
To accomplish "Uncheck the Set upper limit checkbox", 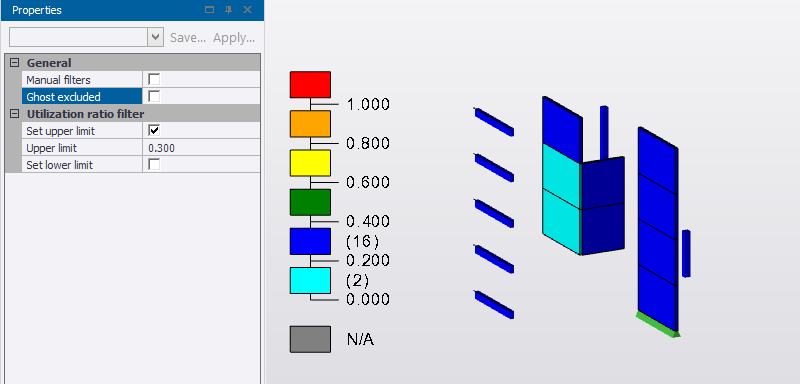I will click(x=154, y=131).
